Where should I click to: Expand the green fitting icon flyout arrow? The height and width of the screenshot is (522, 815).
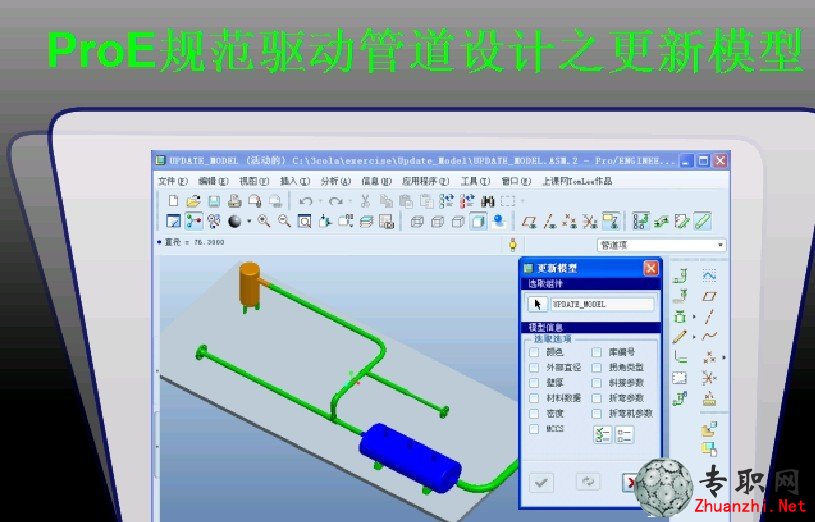693,317
